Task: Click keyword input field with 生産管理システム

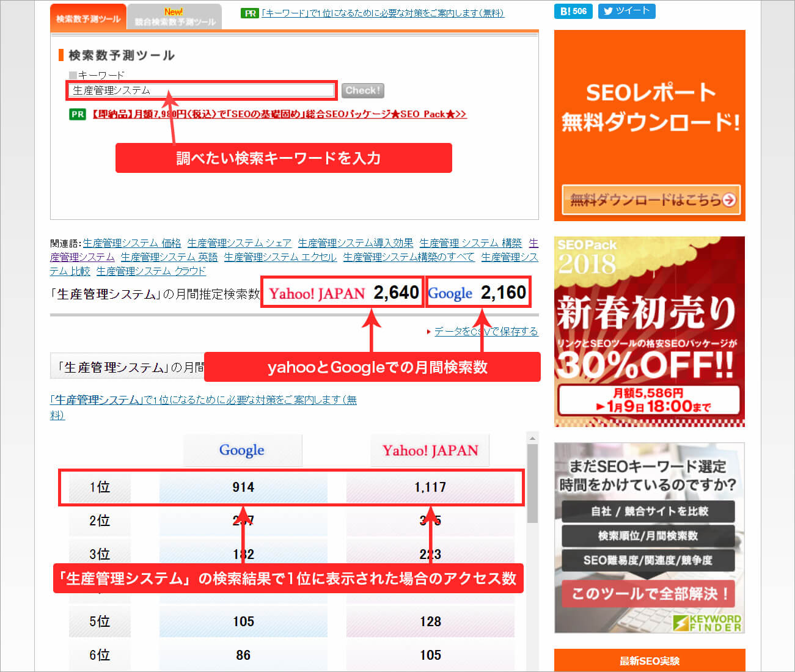Action: (x=202, y=90)
